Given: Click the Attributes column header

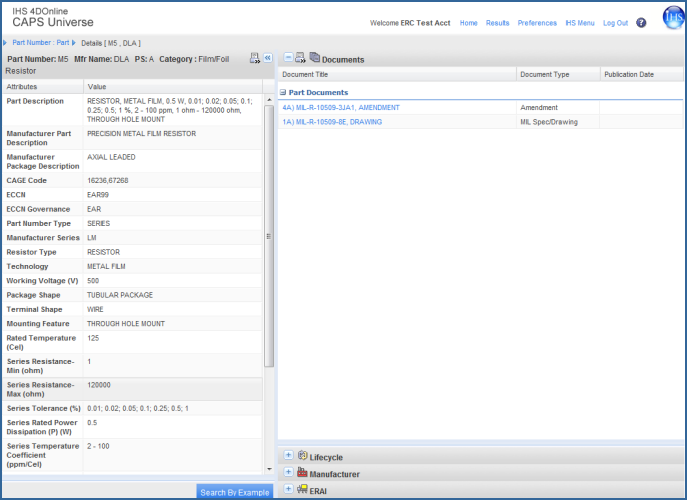Looking at the screenshot, I should pyautogui.click(x=42, y=87).
